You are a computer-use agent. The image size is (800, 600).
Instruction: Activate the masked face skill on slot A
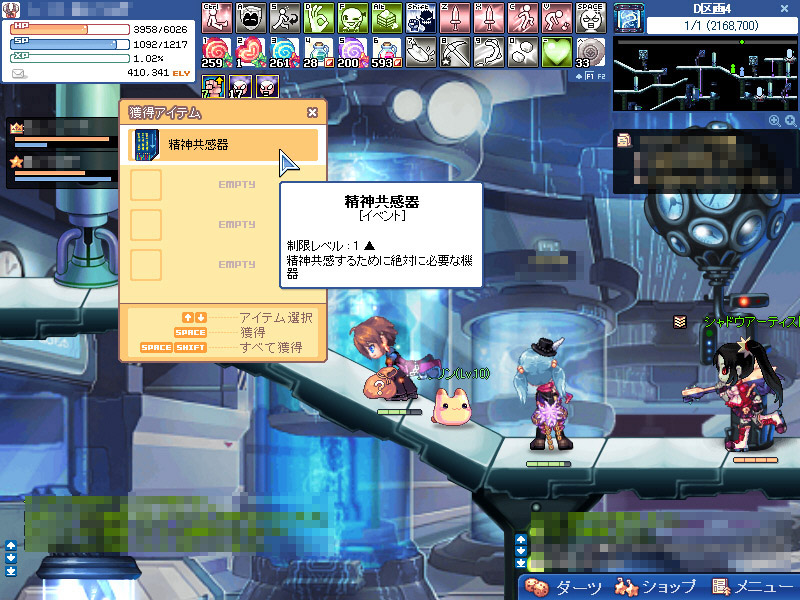[251, 18]
